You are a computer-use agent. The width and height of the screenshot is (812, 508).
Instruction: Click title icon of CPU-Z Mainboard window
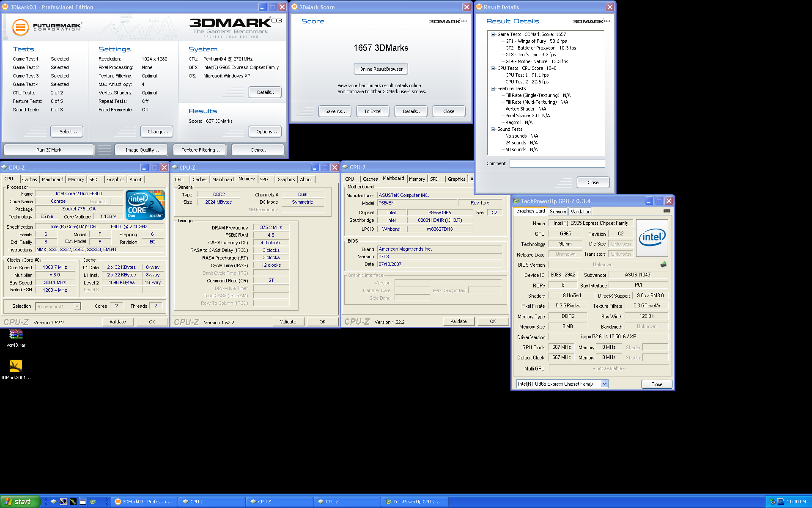(x=345, y=167)
